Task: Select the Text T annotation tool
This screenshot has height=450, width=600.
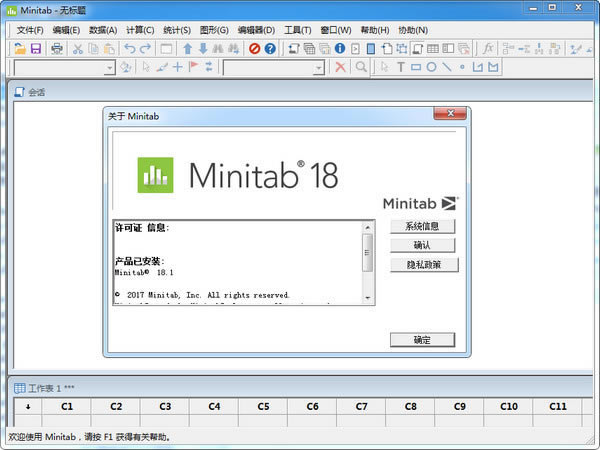Action: [x=401, y=67]
